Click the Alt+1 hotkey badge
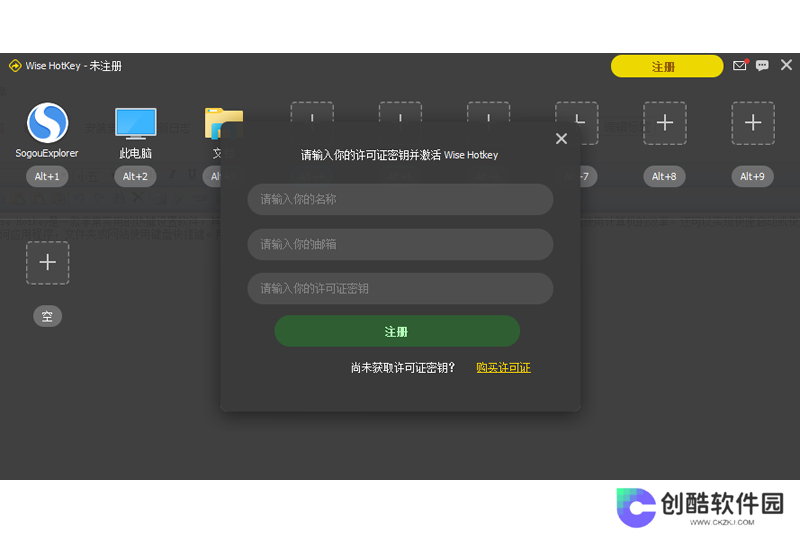Viewport: 800px width, 533px height. (47, 176)
